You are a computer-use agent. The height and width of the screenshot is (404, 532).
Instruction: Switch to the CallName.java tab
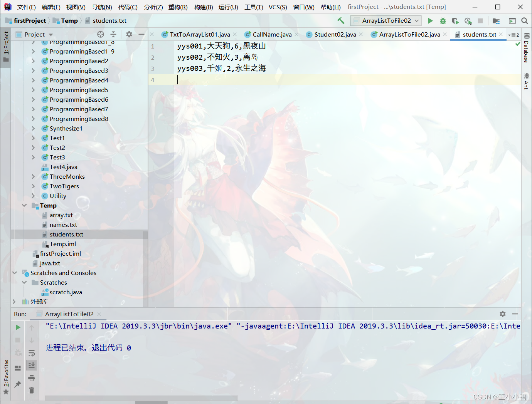[272, 35]
